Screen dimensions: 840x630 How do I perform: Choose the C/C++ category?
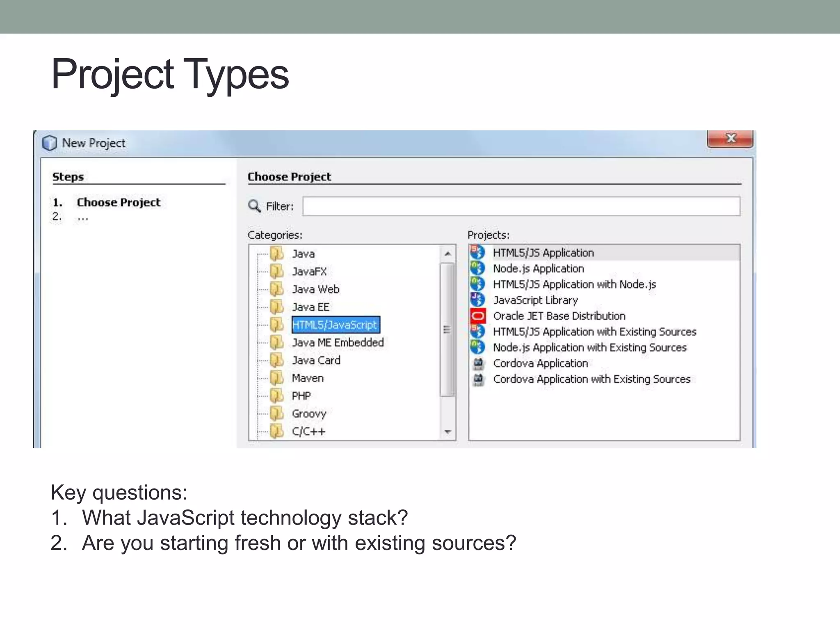(308, 431)
